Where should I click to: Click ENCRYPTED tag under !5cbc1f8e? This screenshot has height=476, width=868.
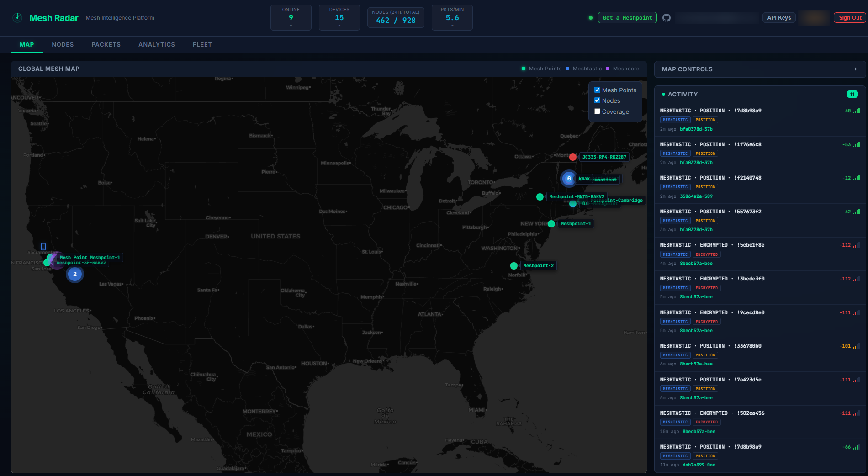[707, 254]
